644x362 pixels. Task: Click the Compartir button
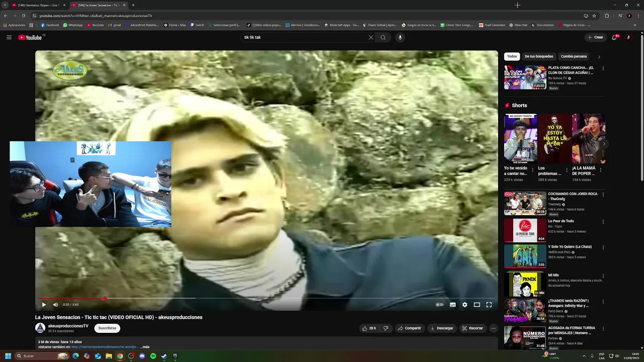[x=409, y=328]
